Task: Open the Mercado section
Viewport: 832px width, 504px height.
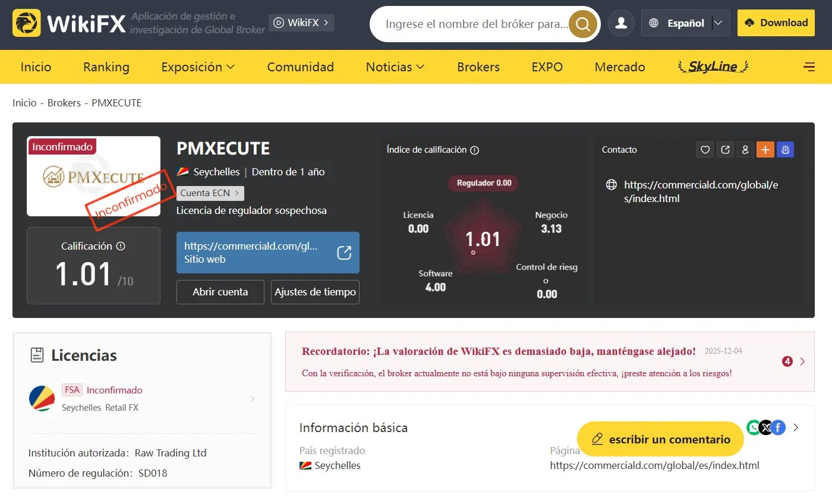Action: point(620,67)
